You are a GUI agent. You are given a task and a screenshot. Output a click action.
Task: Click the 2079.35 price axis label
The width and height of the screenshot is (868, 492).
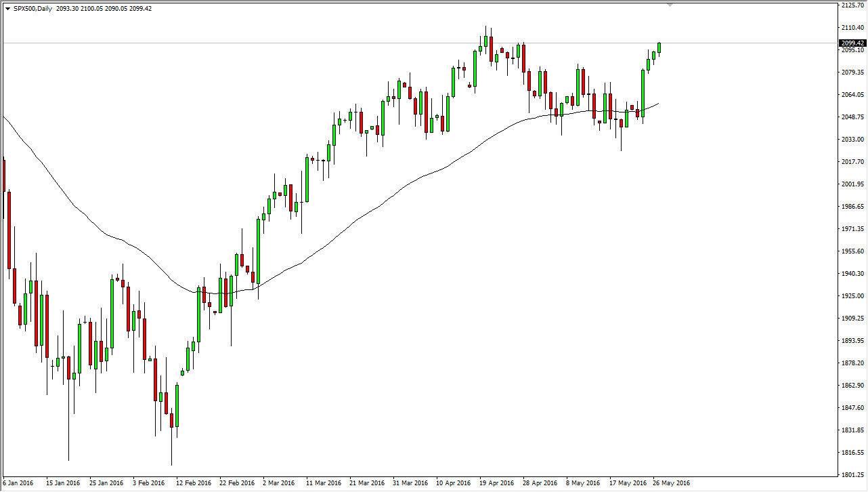(x=852, y=72)
